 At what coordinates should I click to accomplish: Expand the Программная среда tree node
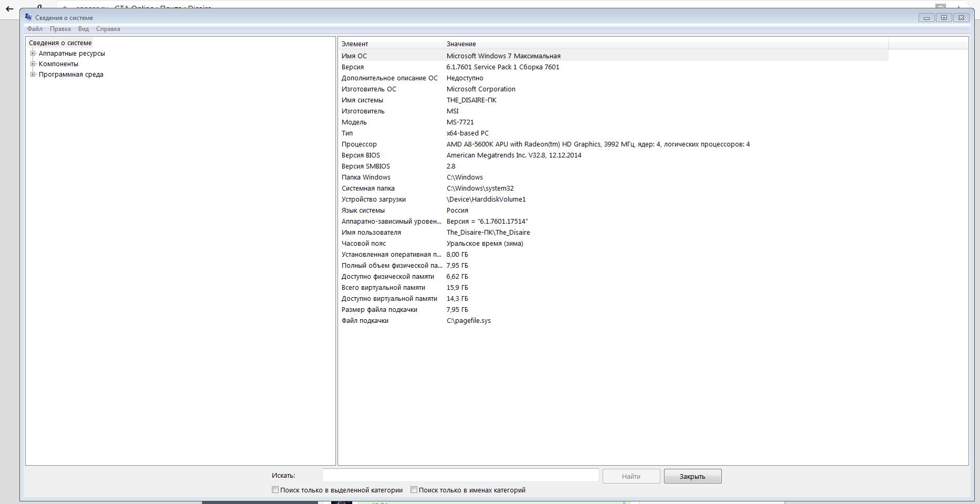point(33,75)
